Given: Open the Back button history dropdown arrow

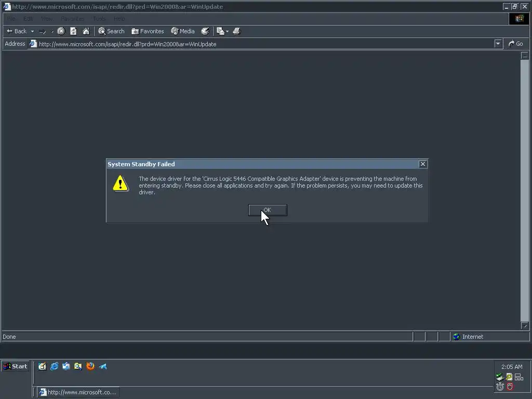Looking at the screenshot, I should tap(33, 31).
